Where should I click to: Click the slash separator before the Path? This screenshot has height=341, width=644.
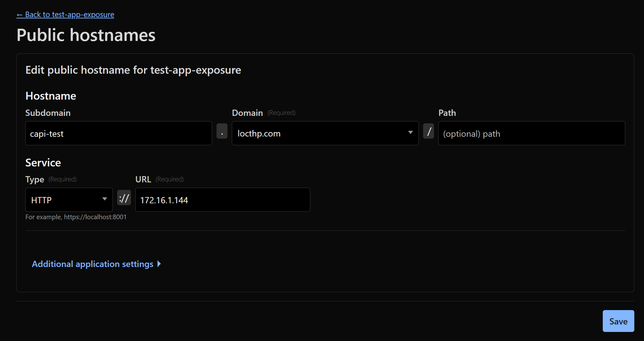pyautogui.click(x=428, y=131)
